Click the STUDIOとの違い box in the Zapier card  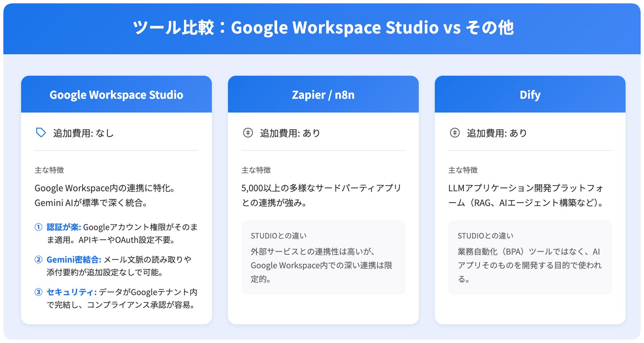[323, 258]
